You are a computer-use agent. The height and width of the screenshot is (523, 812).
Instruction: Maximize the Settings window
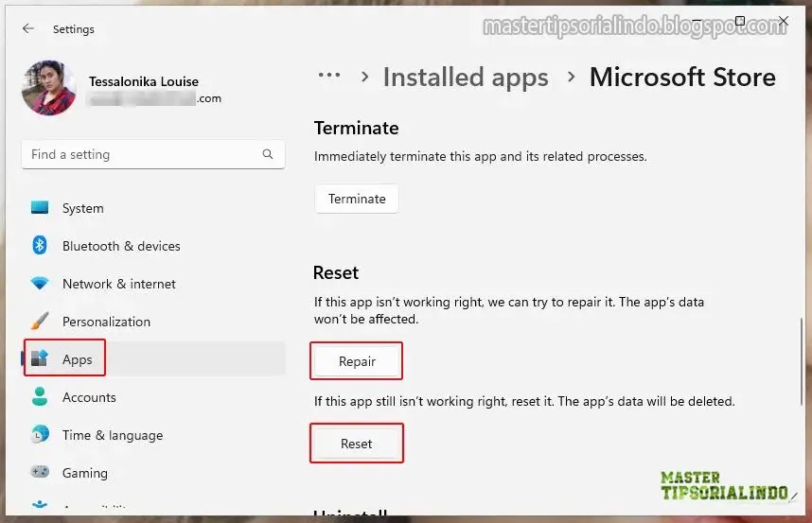click(x=739, y=21)
